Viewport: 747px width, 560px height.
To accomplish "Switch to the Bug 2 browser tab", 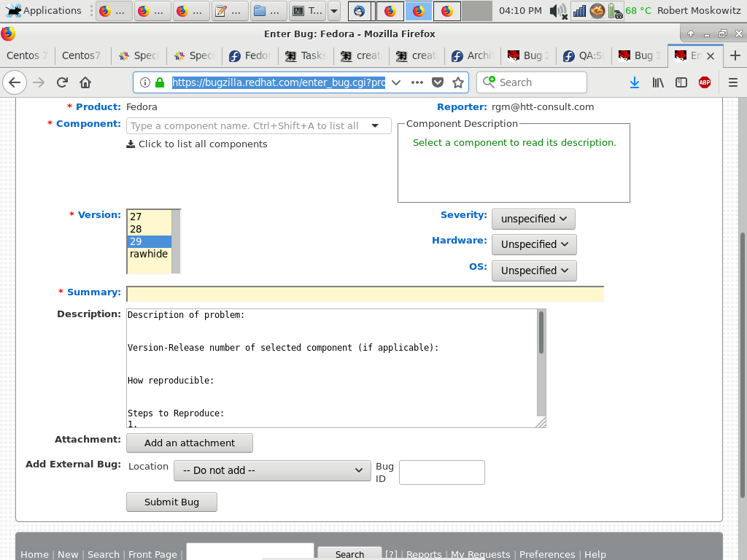I will pos(528,55).
